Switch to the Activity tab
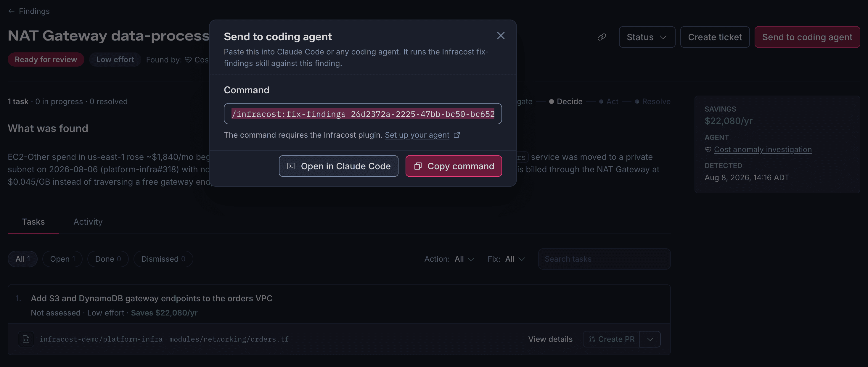 point(88,222)
